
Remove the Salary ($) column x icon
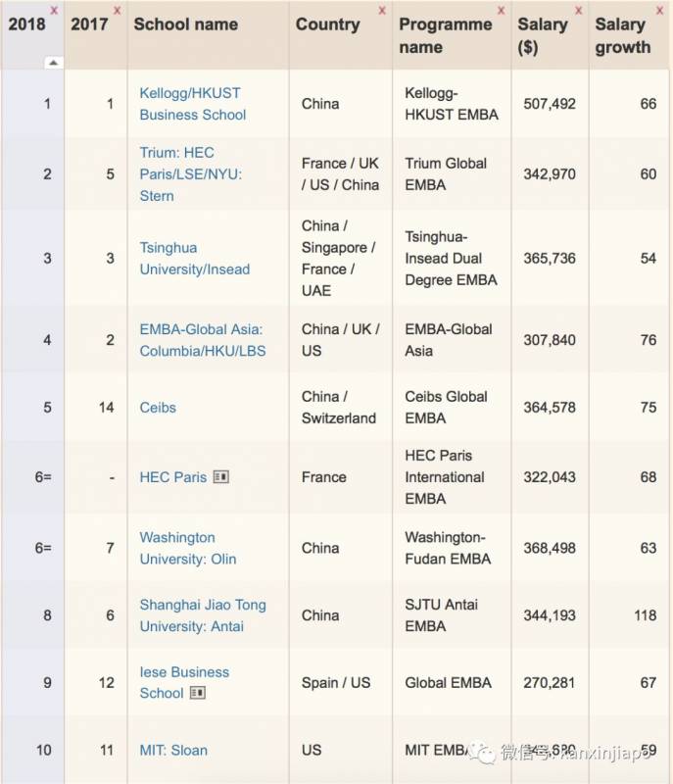(578, 11)
